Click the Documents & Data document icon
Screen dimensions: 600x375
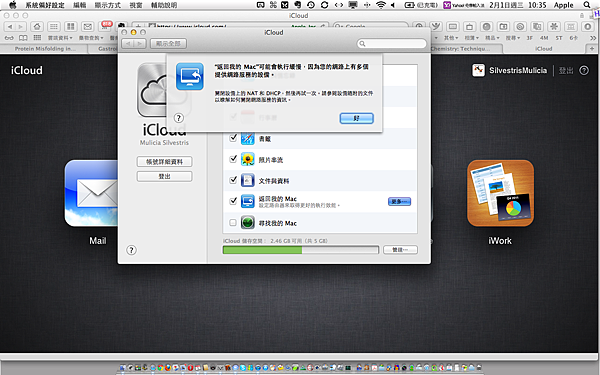tap(248, 180)
